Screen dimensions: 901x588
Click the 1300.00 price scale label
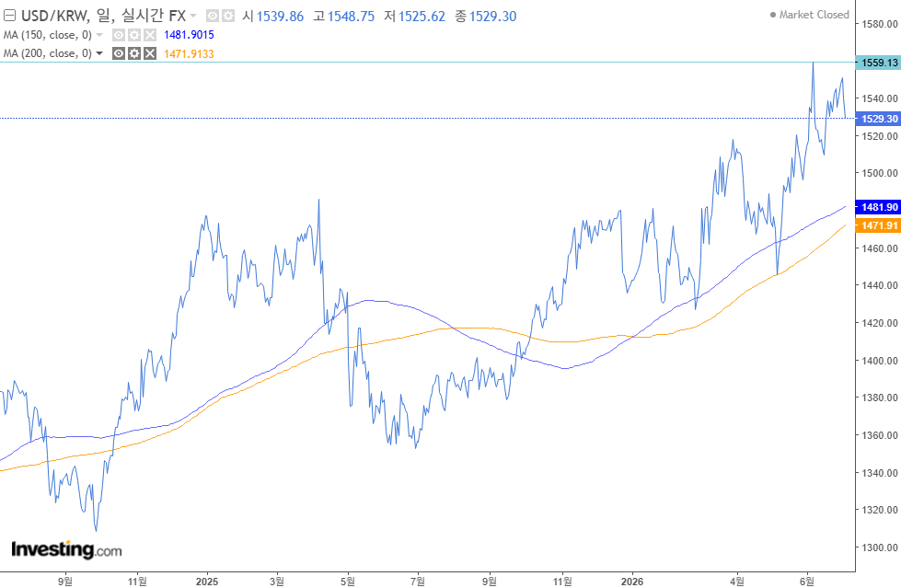coord(879,548)
